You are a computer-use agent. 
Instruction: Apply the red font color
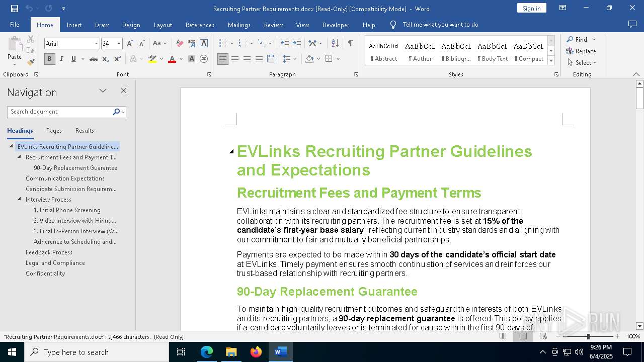point(172,59)
